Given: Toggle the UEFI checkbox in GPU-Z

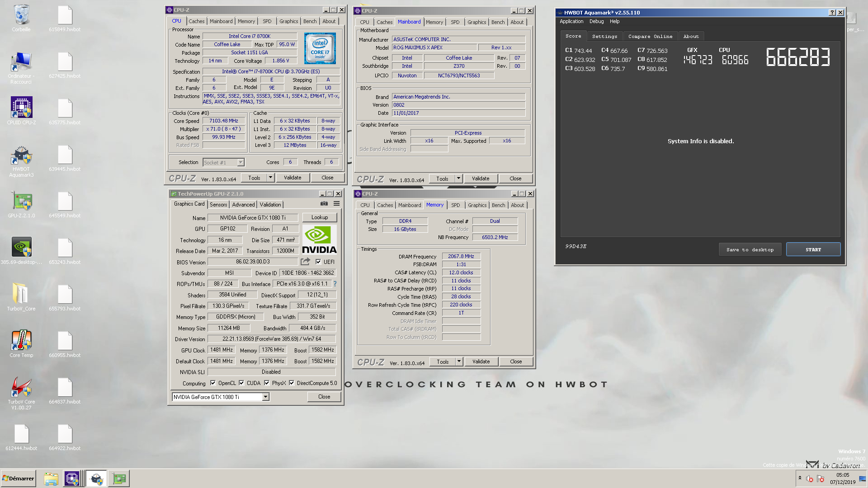Looking at the screenshot, I should coord(318,262).
